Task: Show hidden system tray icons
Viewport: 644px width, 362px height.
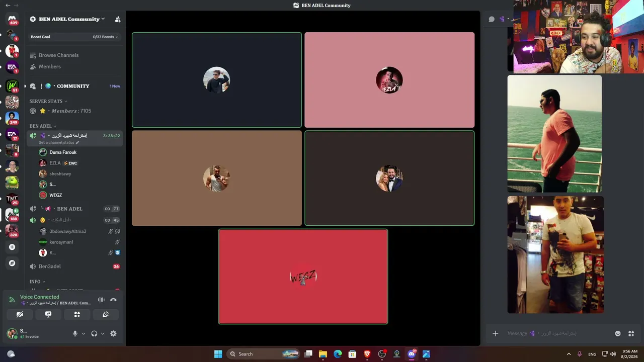Action: coord(569,354)
